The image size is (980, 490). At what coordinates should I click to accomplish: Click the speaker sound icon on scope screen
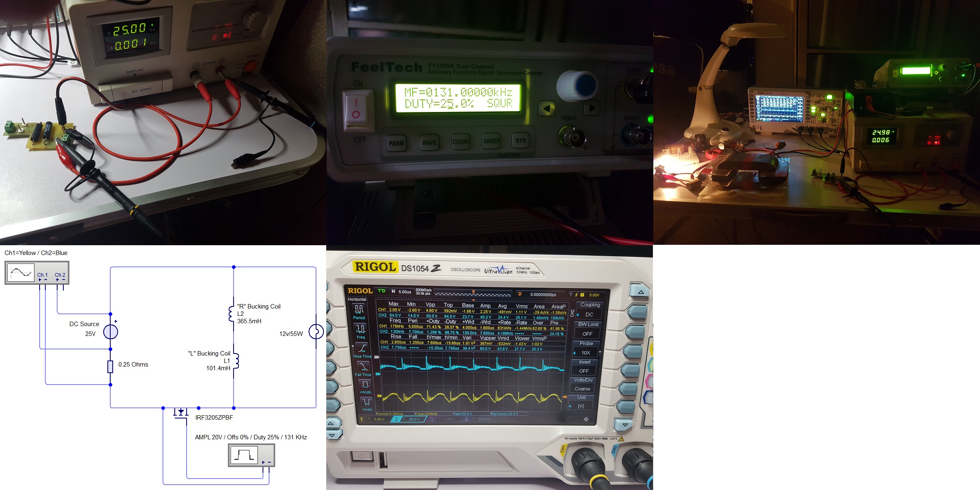(586, 419)
